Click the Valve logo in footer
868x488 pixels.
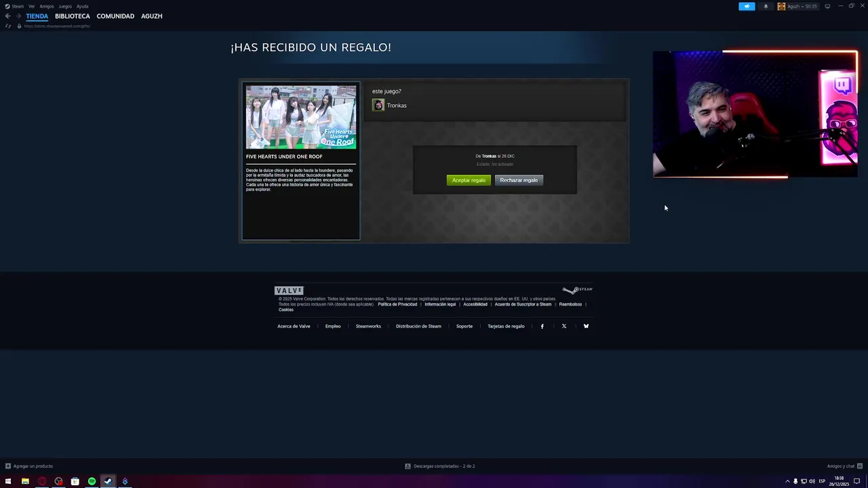[x=289, y=290]
